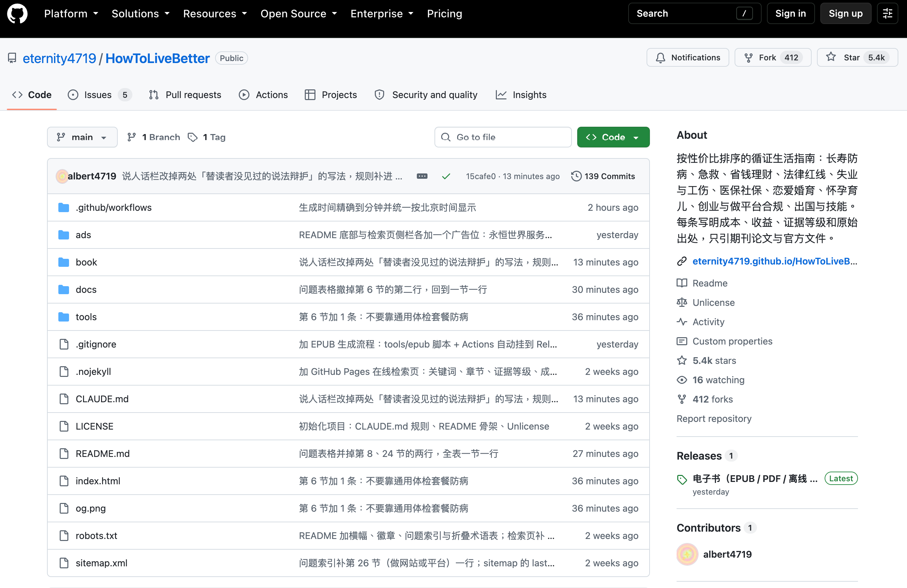View the green check status icon
This screenshot has height=588, width=907.
tap(446, 176)
